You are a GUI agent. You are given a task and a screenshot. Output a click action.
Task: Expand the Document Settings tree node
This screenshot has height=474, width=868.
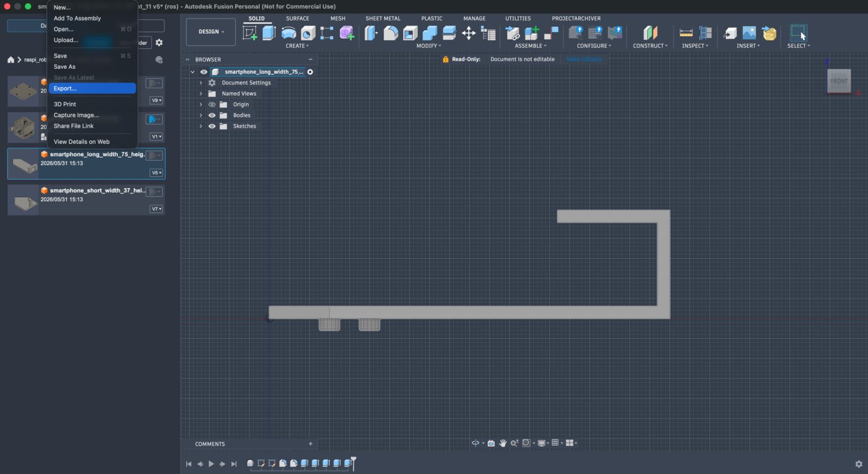tap(201, 83)
